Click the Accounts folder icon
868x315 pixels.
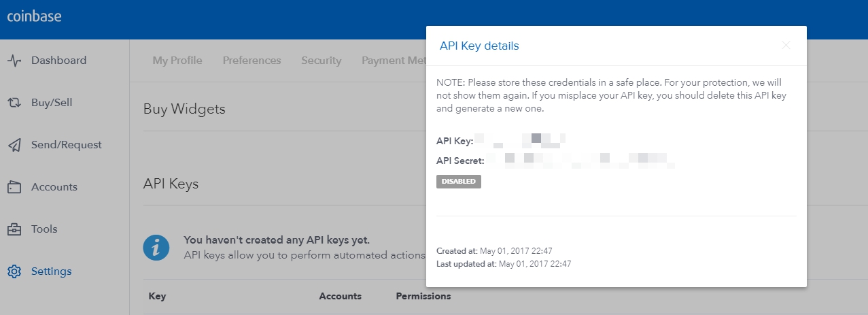[14, 187]
